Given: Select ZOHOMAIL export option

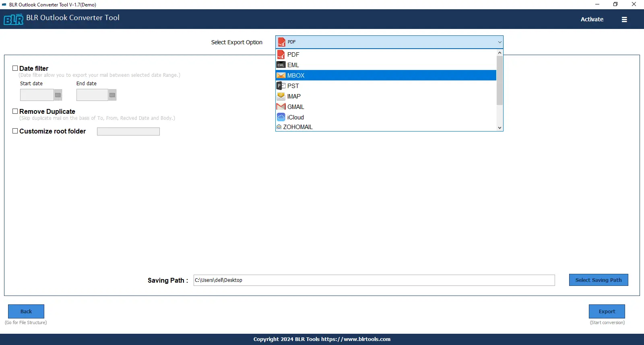Looking at the screenshot, I should 386,127.
